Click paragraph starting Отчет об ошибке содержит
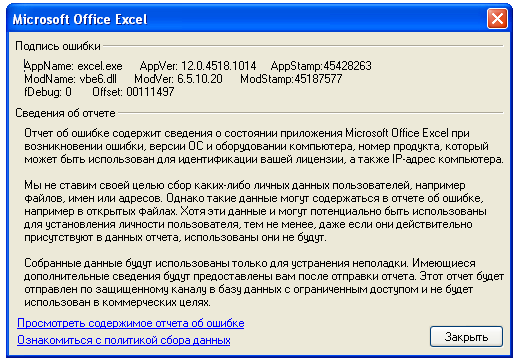The image size is (521, 360). click(264, 146)
